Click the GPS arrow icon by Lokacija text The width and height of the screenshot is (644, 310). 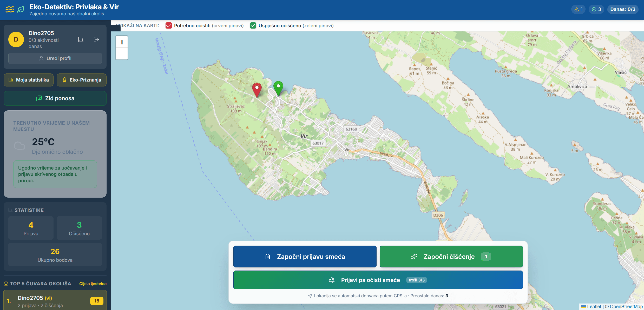[310, 296]
